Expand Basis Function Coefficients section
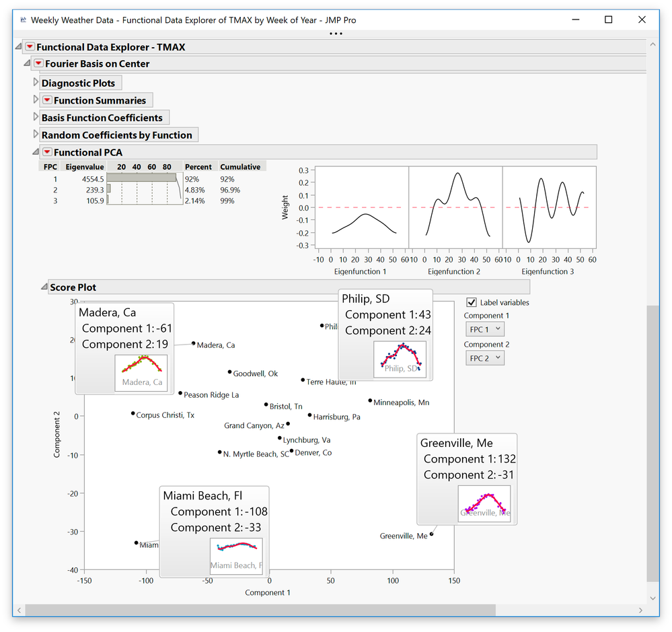Screen dimensions: 672x632 click(36, 116)
